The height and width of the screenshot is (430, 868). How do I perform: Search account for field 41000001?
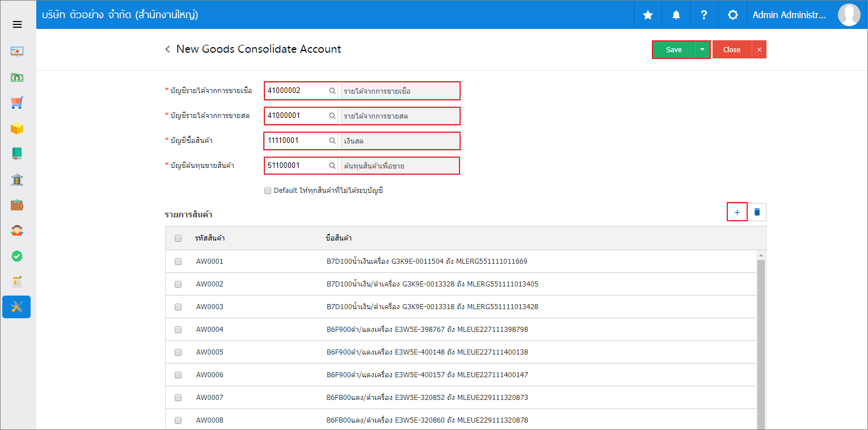pos(332,116)
